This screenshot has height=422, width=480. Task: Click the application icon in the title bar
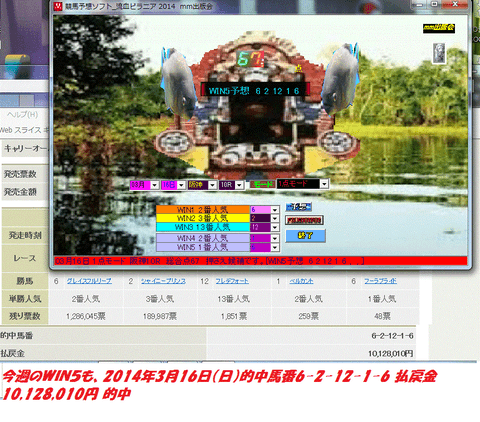[x=58, y=6]
